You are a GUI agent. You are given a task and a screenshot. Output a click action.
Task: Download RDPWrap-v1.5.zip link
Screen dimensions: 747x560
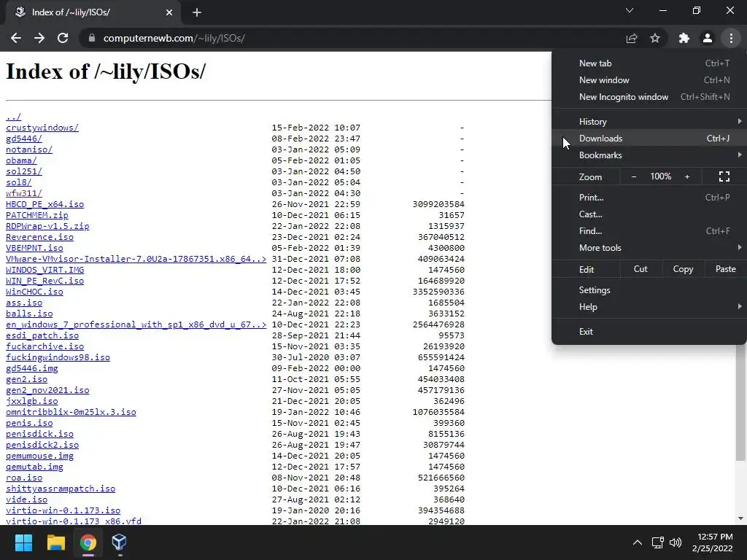[x=47, y=226]
